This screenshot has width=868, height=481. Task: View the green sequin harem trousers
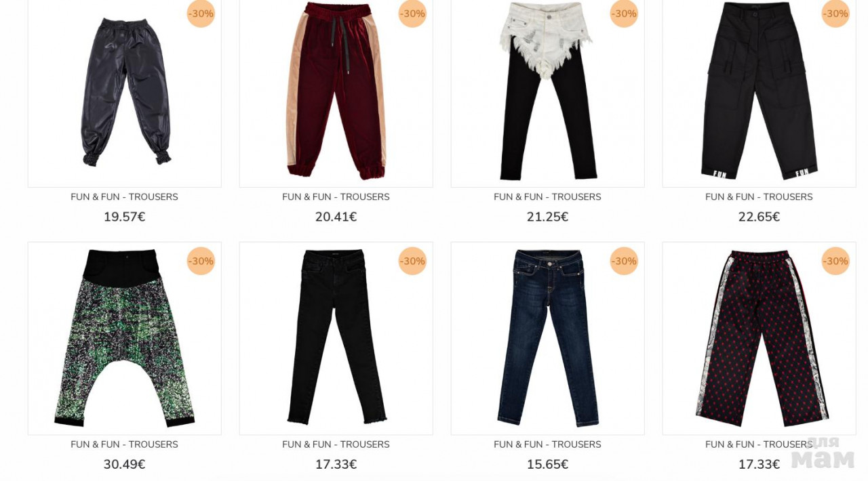click(124, 338)
